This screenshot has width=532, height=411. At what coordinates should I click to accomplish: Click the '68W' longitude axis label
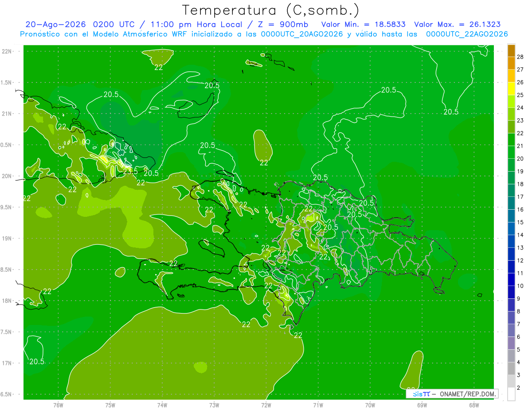coord(473,405)
